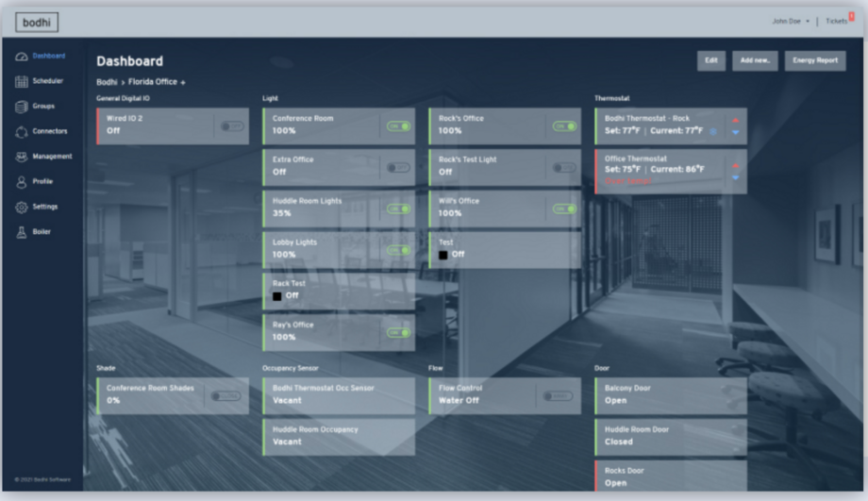The image size is (868, 501).
Task: Toggle the Lobby Lights switch
Action: 398,250
